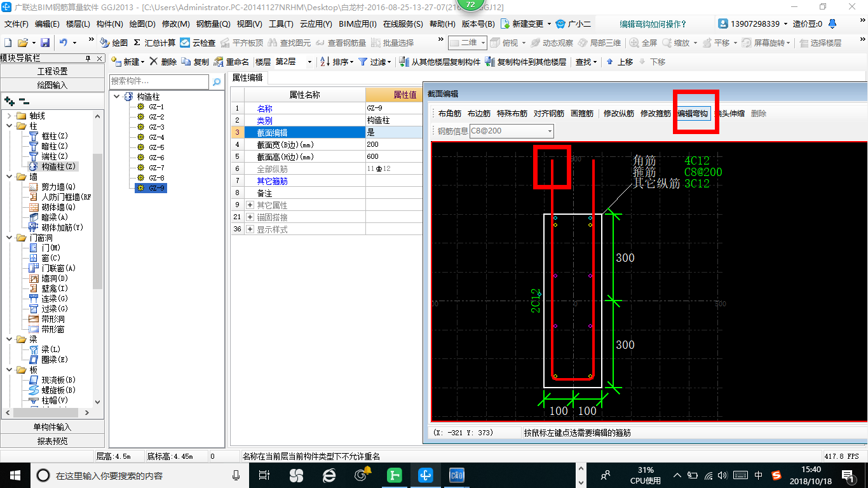Image resolution: width=868 pixels, height=488 pixels.
Task: Run 汇总计算 summary calculation
Action: click(154, 43)
